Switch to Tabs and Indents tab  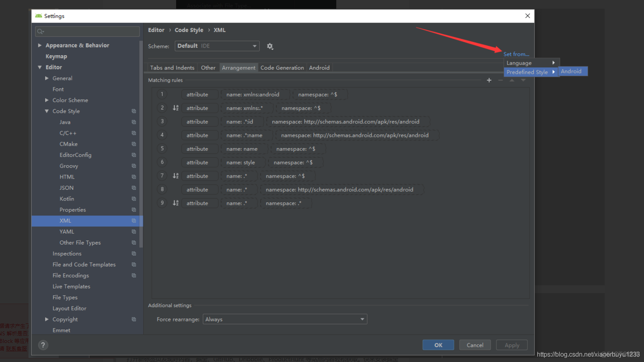[x=172, y=68]
